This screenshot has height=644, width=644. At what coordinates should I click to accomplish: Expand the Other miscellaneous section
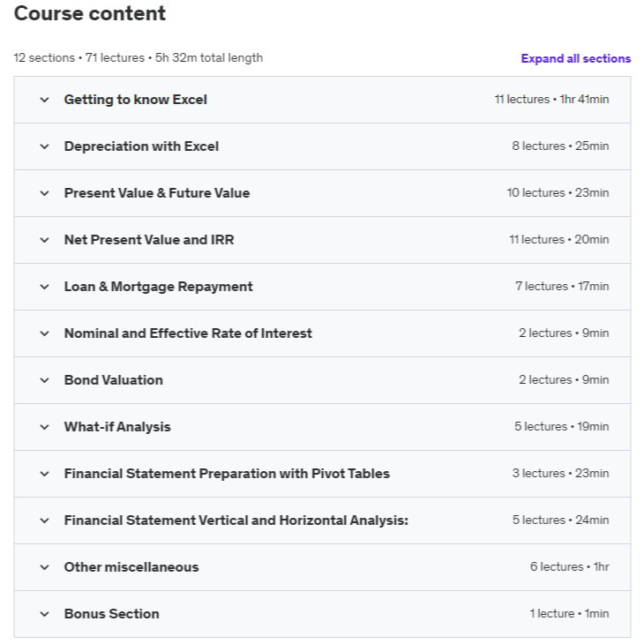[131, 567]
